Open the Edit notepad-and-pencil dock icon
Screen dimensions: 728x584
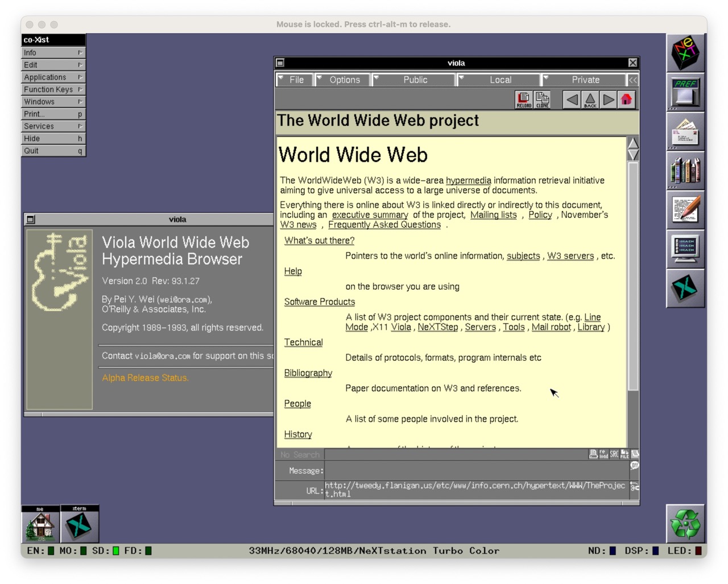[685, 210]
